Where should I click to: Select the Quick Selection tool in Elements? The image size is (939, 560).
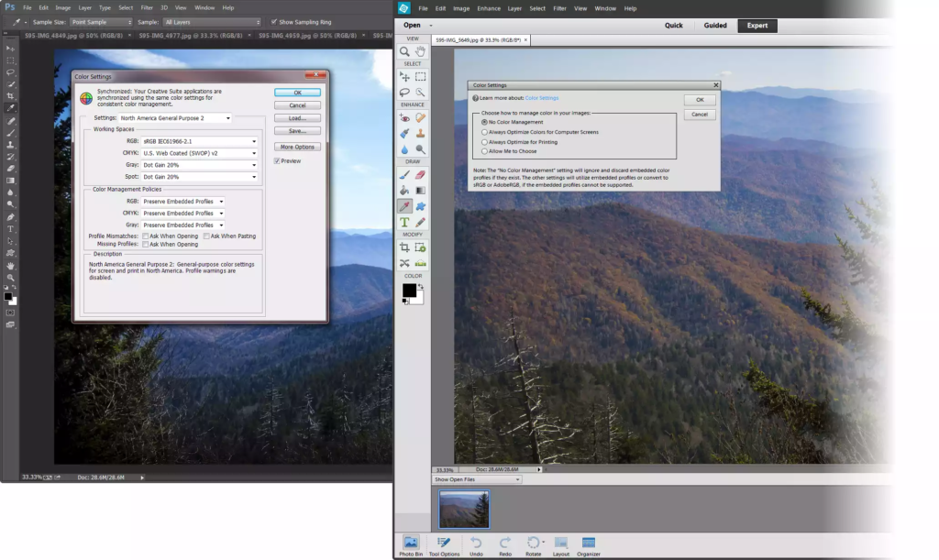(x=420, y=93)
